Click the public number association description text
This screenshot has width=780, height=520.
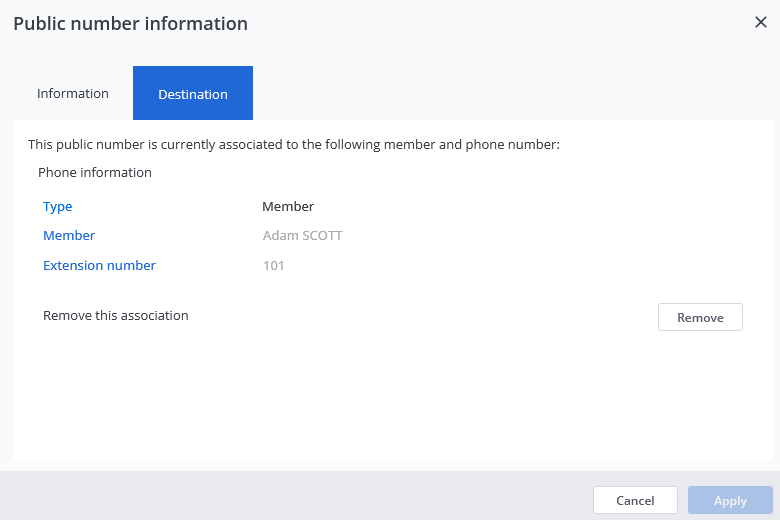(x=294, y=145)
